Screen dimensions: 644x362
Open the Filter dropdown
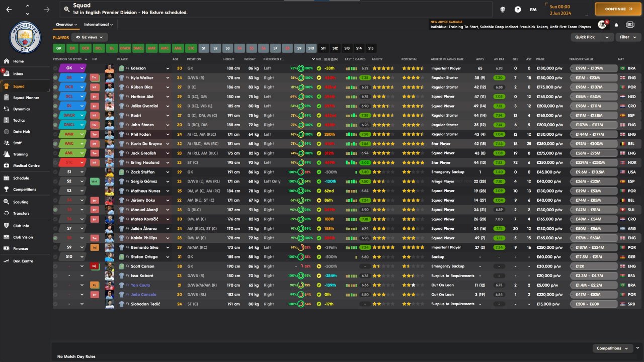pos(627,37)
